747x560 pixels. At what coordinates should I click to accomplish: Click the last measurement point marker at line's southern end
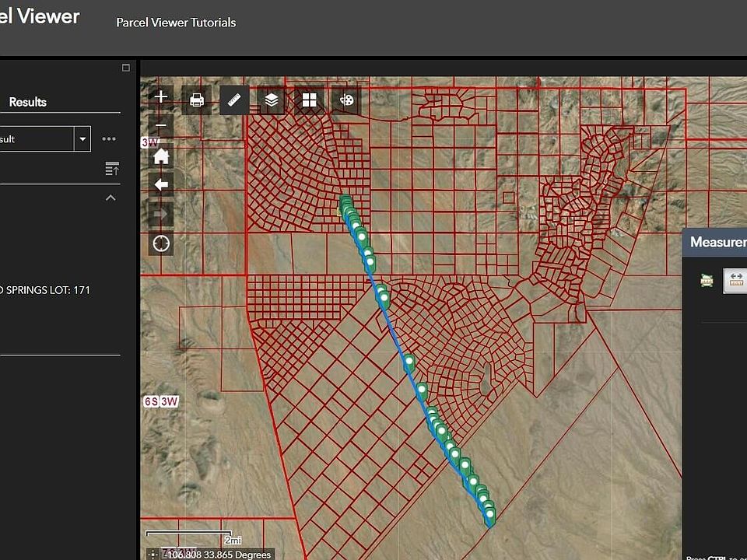pos(489,516)
